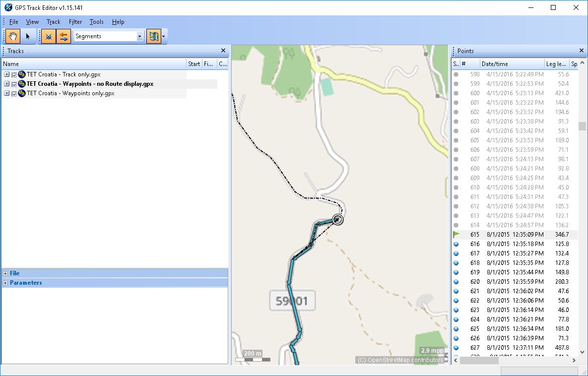The image size is (588, 376).
Task: Open the Filter menu
Action: click(x=75, y=22)
